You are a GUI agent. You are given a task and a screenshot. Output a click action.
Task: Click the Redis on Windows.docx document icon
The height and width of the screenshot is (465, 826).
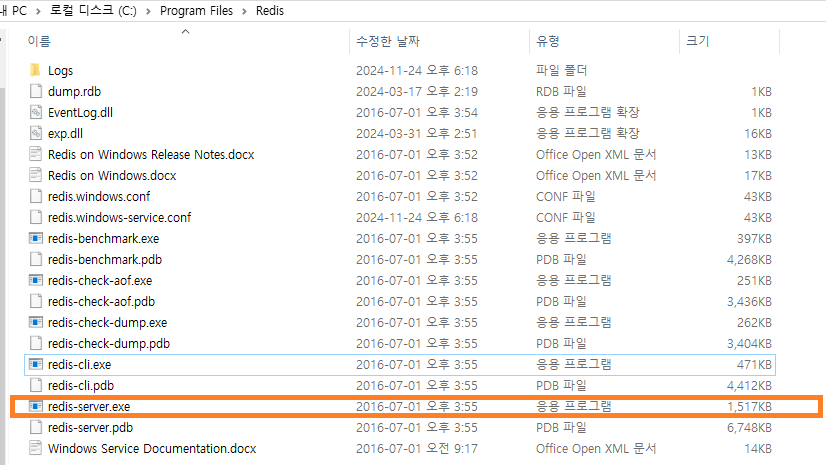[x=35, y=175]
